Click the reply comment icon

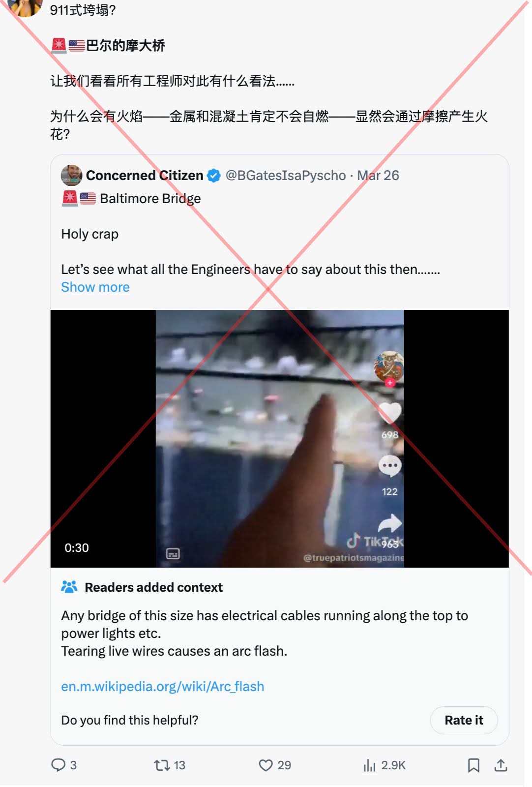[59, 765]
